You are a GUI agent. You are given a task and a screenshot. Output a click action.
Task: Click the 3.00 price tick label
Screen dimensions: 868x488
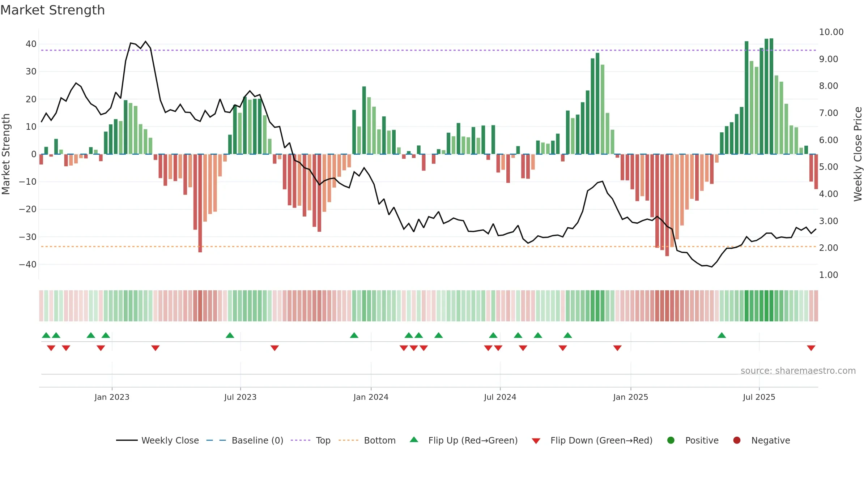coord(828,221)
